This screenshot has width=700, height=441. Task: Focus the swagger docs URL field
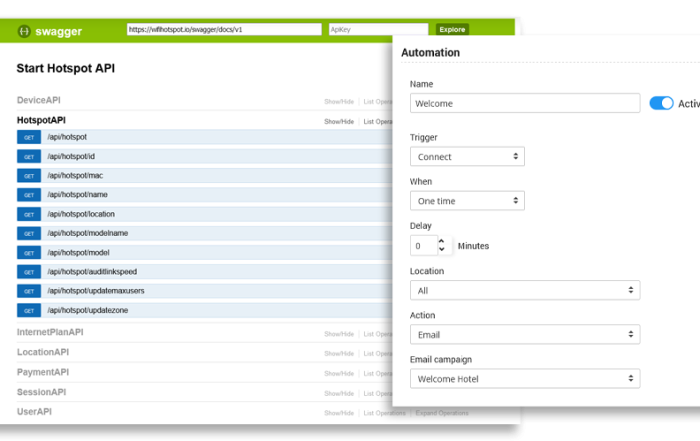(224, 29)
